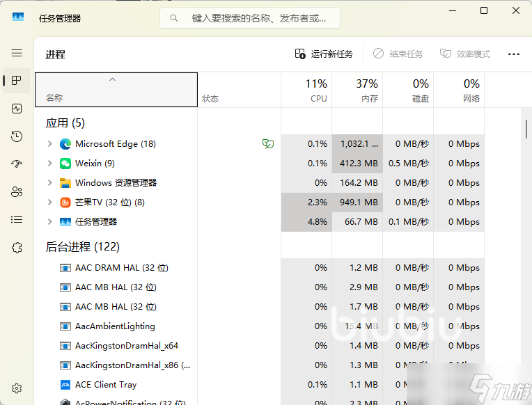Expand the Weixin process group
This screenshot has height=405, width=532.
coord(49,164)
